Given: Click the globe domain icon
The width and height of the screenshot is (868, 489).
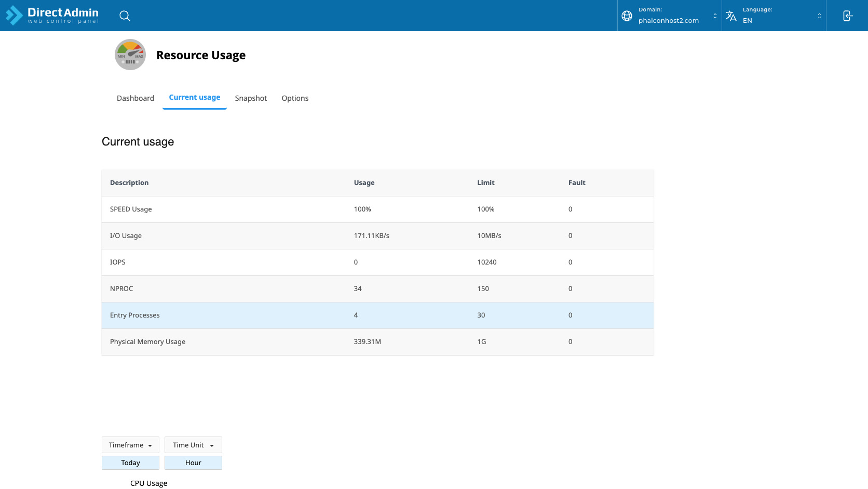Looking at the screenshot, I should pos(627,16).
